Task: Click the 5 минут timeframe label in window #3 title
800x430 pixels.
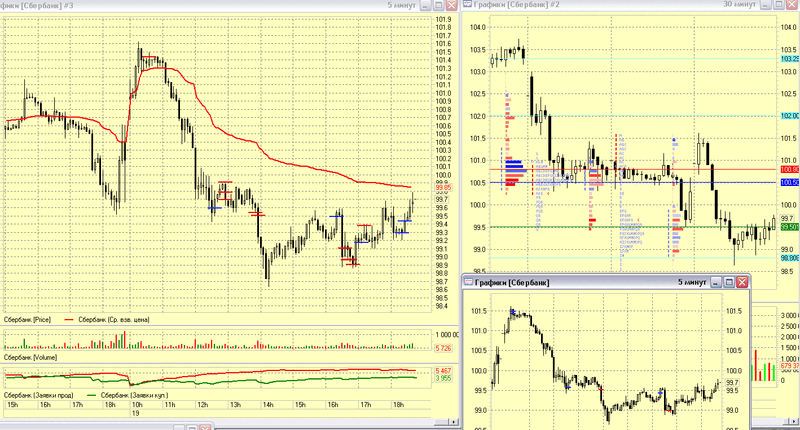Action: [402, 5]
